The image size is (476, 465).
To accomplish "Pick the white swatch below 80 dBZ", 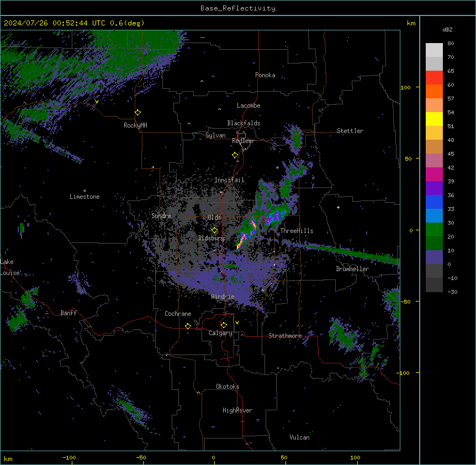I will (434, 50).
